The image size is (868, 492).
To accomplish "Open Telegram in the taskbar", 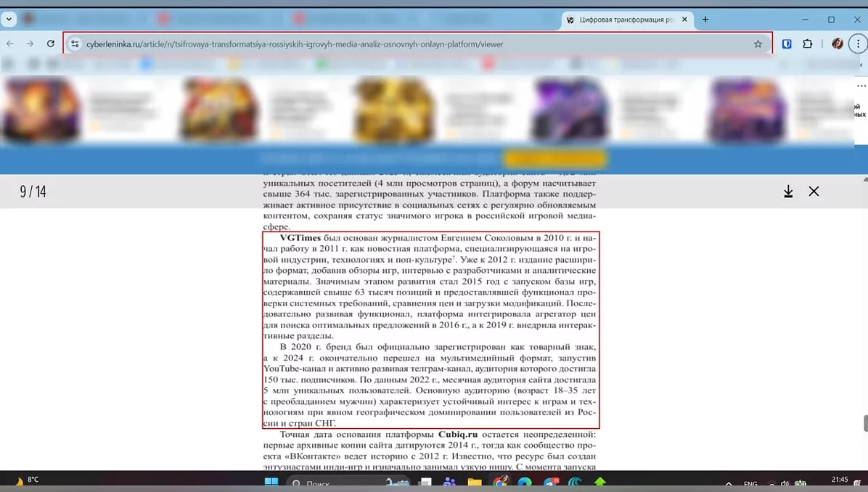I will tap(550, 482).
